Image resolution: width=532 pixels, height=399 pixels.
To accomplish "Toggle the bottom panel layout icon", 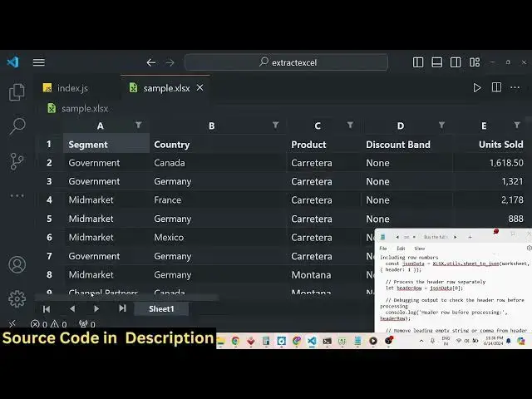I will [x=436, y=62].
